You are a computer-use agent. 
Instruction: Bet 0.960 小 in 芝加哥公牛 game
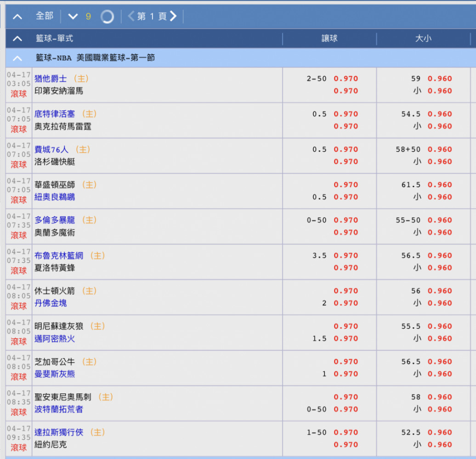440,374
